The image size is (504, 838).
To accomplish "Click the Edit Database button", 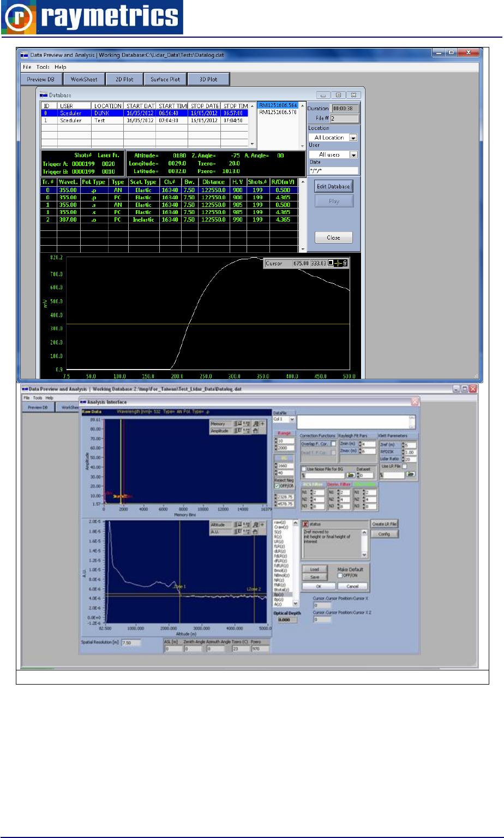I will tap(334, 186).
